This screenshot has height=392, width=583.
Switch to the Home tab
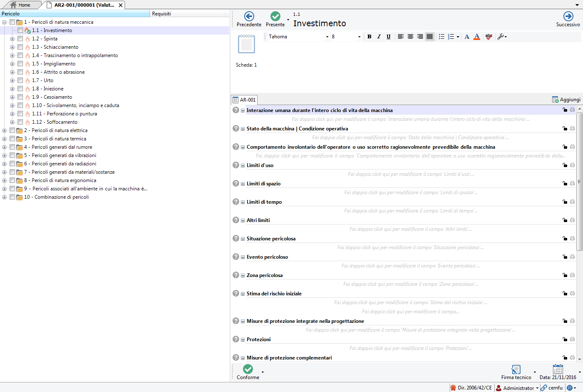(x=21, y=5)
